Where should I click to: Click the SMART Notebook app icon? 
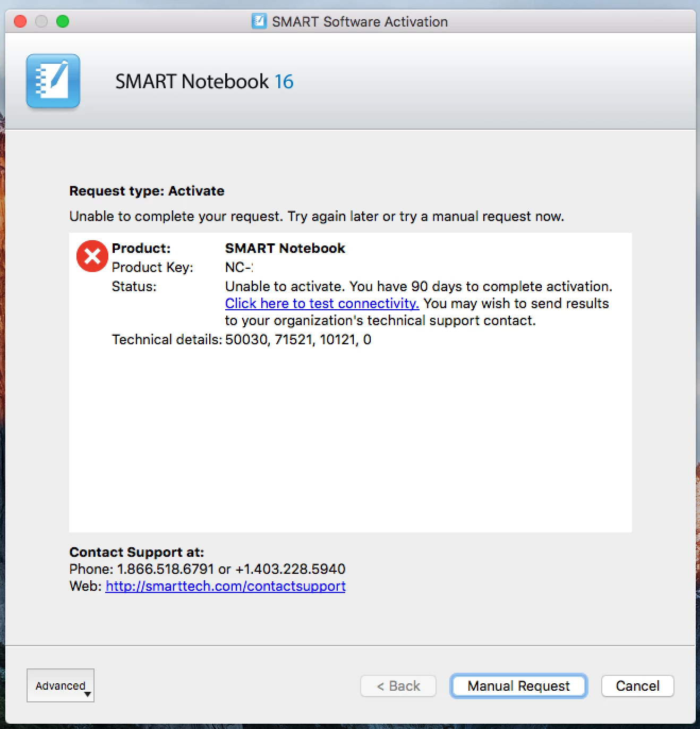click(x=53, y=81)
